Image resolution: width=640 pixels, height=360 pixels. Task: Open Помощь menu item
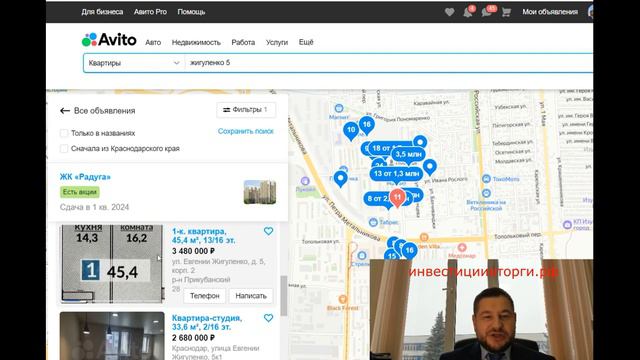point(191,12)
